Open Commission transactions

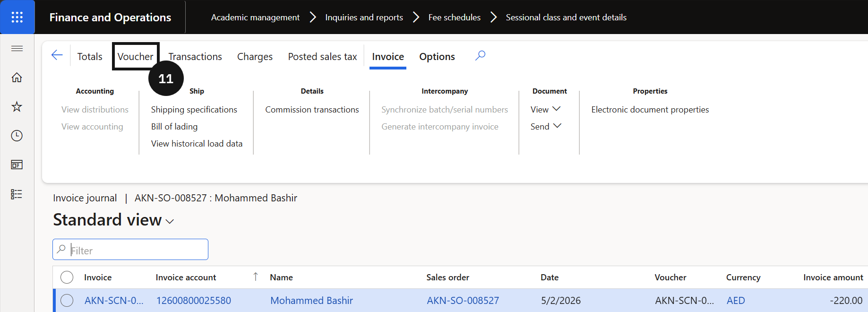pyautogui.click(x=312, y=110)
